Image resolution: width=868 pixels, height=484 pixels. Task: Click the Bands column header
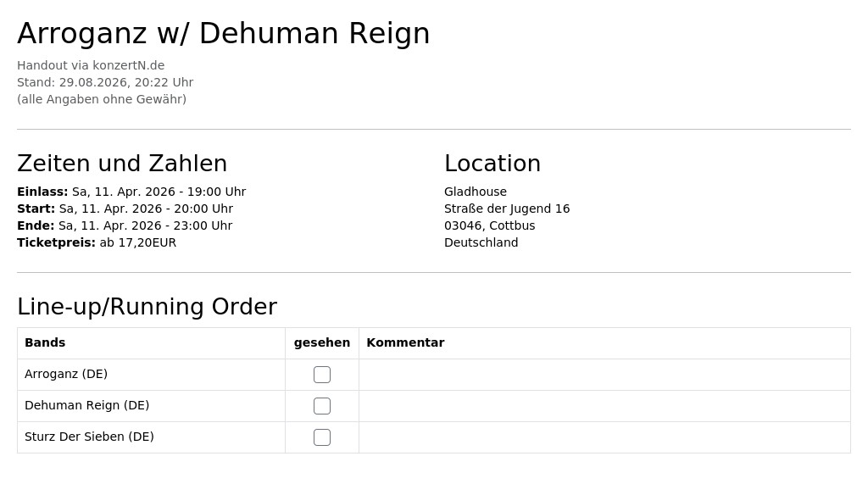[45, 342]
